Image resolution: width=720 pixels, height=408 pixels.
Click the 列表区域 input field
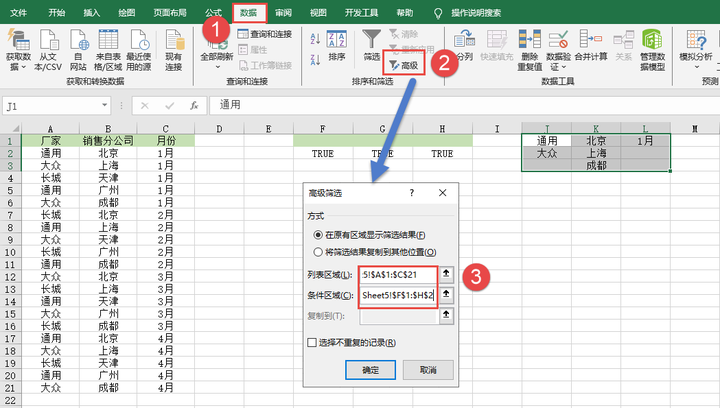point(398,274)
